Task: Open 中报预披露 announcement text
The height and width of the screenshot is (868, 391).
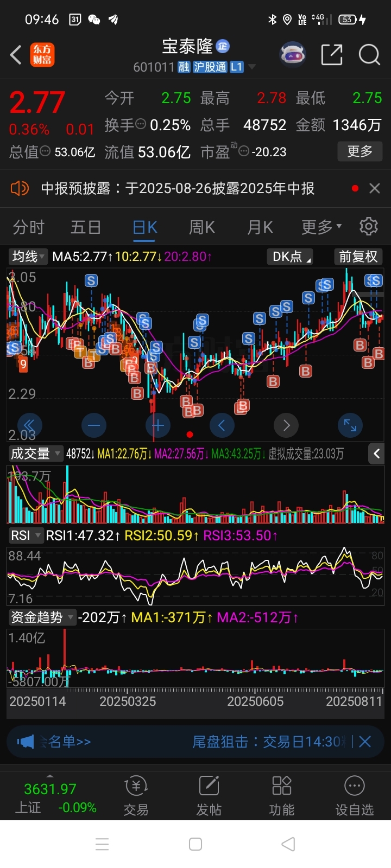Action: coord(178,188)
